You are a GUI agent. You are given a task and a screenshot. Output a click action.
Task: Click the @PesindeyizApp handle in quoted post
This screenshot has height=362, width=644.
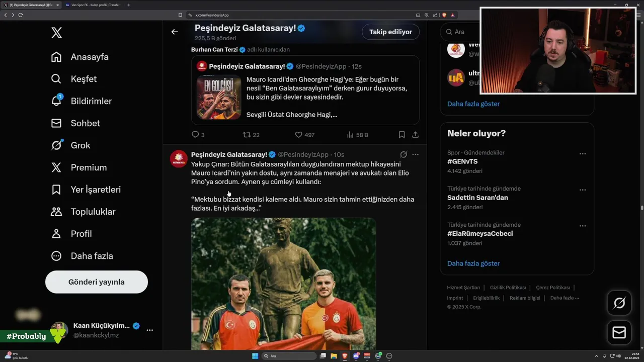coord(321,66)
